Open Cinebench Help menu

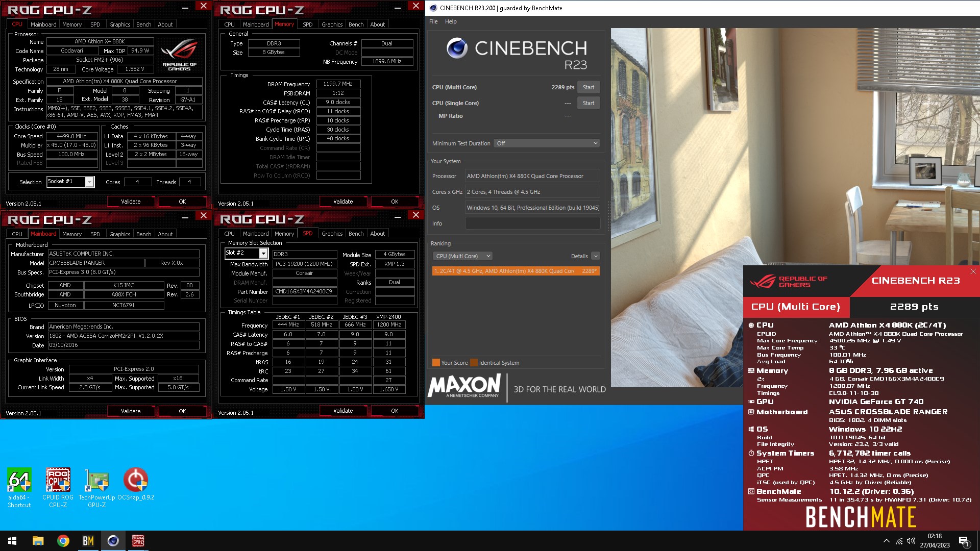451,21
